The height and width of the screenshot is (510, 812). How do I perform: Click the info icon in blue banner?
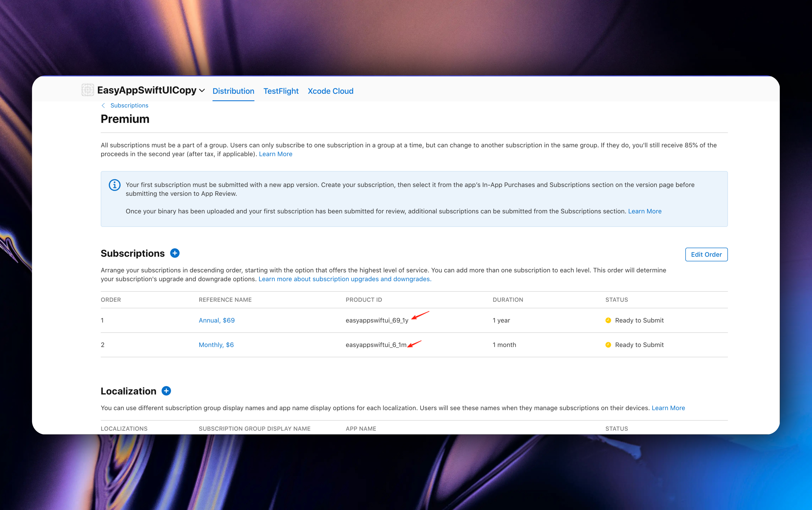(115, 185)
